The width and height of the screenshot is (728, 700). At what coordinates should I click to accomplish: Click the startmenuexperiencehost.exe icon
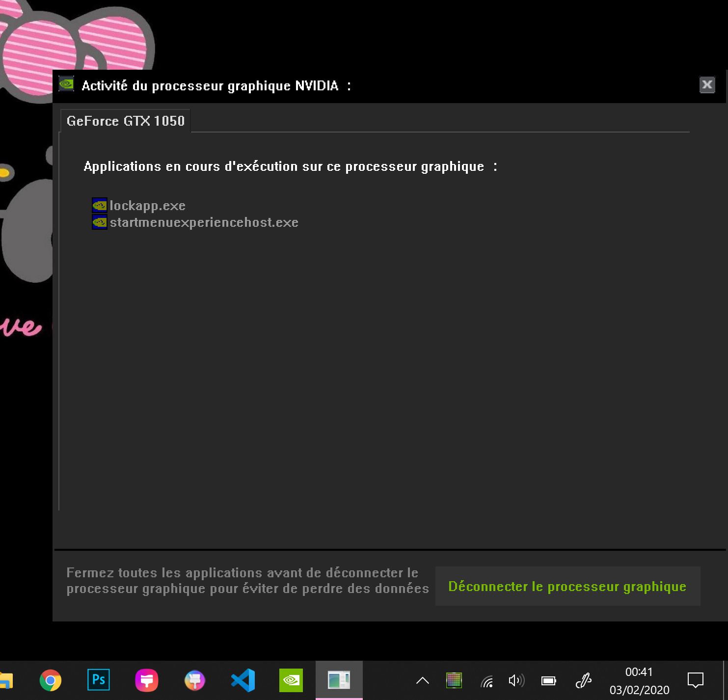coord(100,222)
